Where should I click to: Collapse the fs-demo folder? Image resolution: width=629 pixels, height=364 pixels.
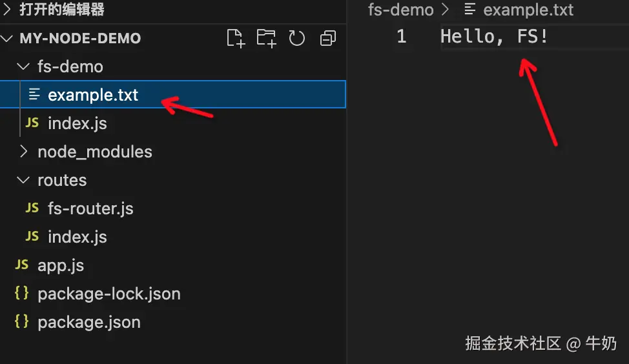click(x=24, y=66)
